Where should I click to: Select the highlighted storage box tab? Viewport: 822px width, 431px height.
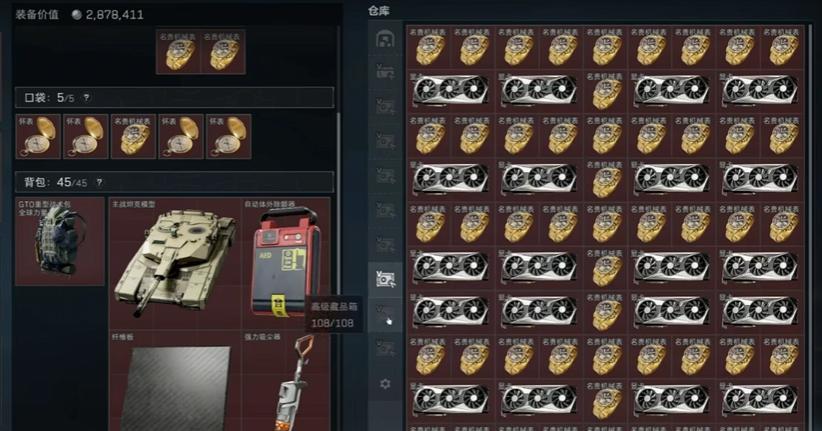pos(385,278)
